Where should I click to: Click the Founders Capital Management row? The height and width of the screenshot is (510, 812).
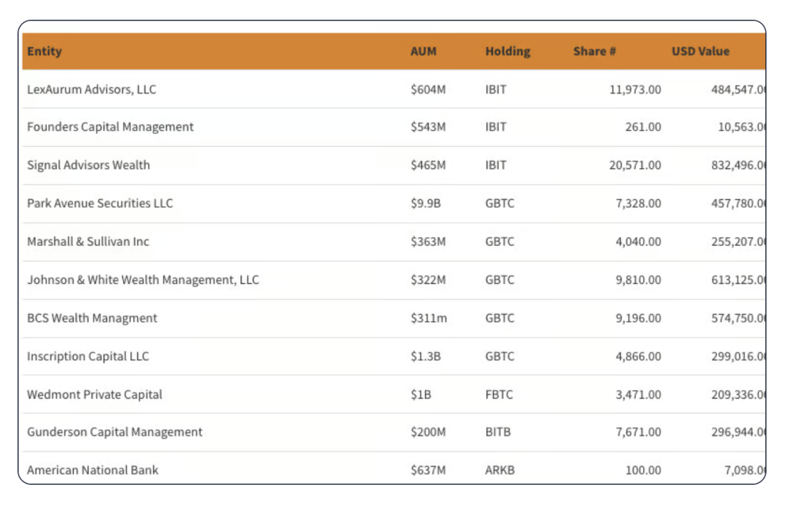[109, 127]
